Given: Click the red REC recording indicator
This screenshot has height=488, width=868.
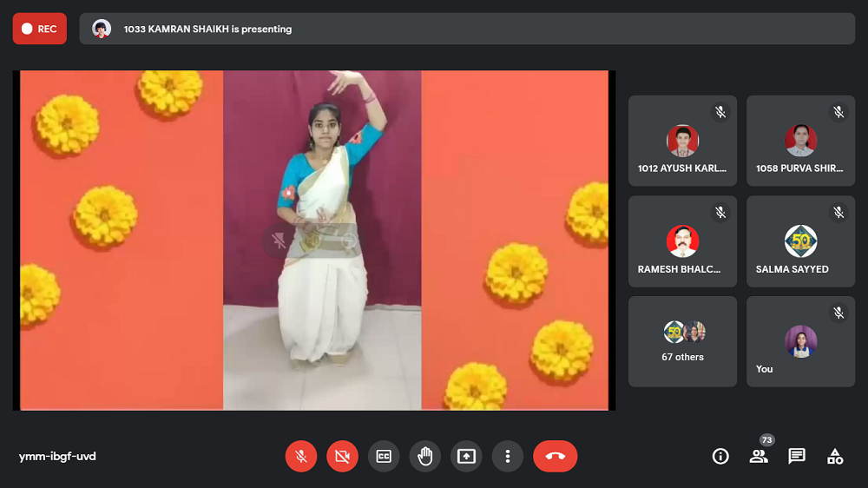Looking at the screenshot, I should click(x=39, y=29).
